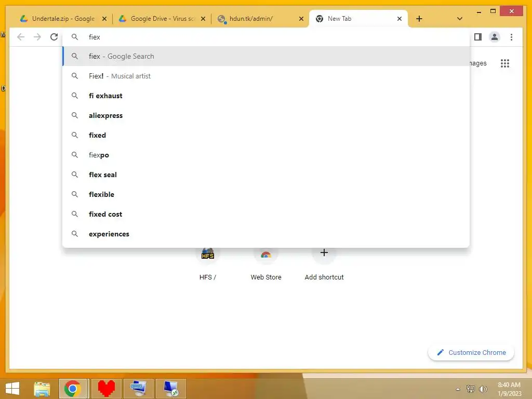This screenshot has height=399, width=532.
Task: Select the New Tab tab
Action: point(358,19)
